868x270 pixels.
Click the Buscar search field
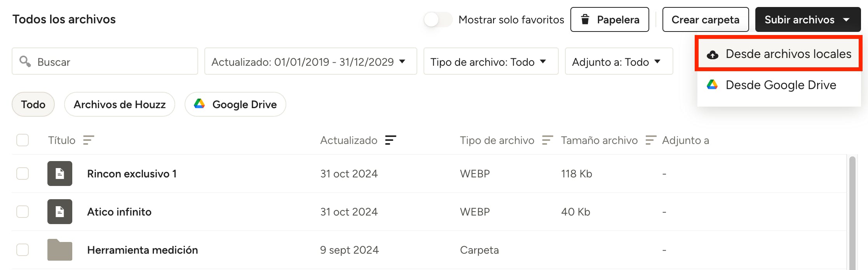tap(113, 61)
